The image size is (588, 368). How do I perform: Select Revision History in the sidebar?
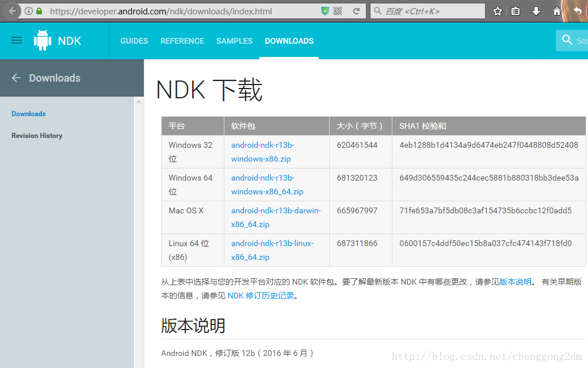[x=37, y=136]
